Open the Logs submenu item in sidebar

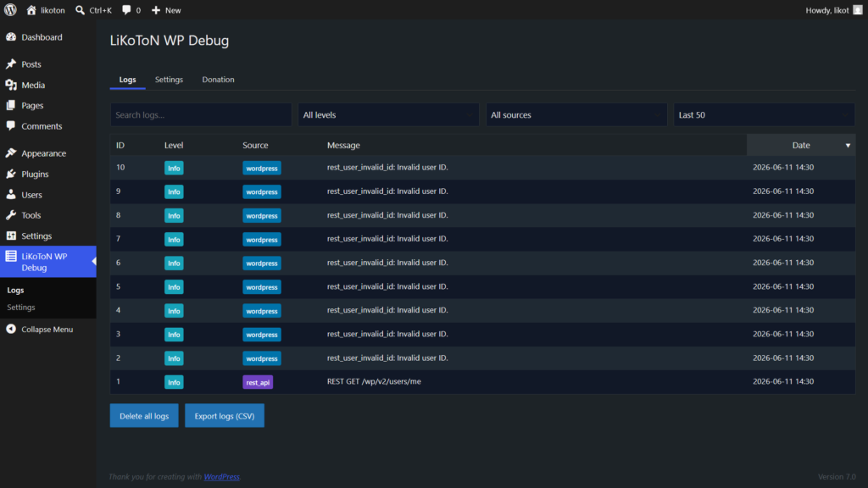click(15, 290)
